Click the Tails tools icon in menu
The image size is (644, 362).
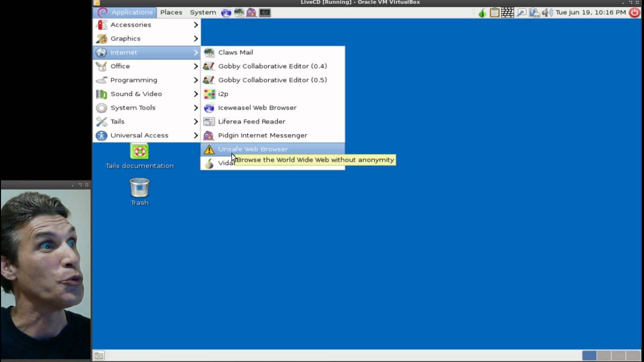pos(102,122)
